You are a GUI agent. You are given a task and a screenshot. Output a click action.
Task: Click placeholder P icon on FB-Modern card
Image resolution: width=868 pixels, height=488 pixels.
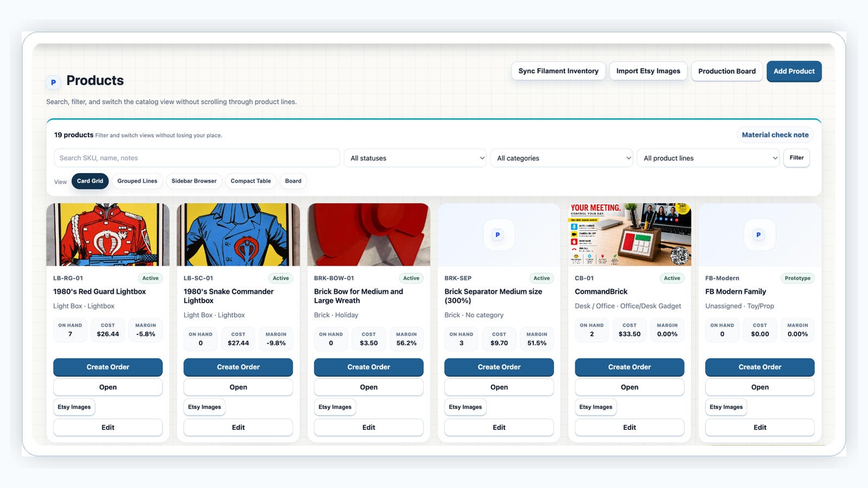point(759,235)
